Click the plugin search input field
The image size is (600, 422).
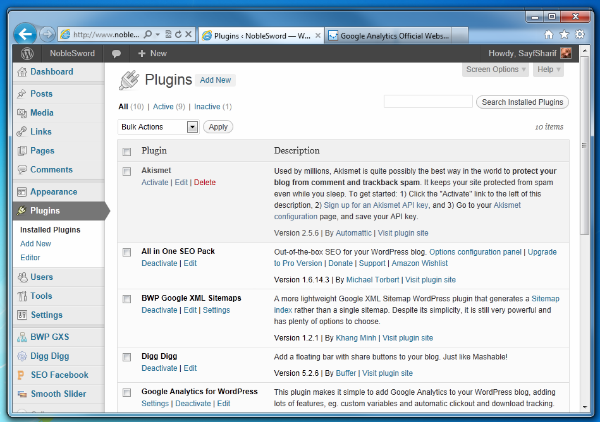click(x=428, y=102)
